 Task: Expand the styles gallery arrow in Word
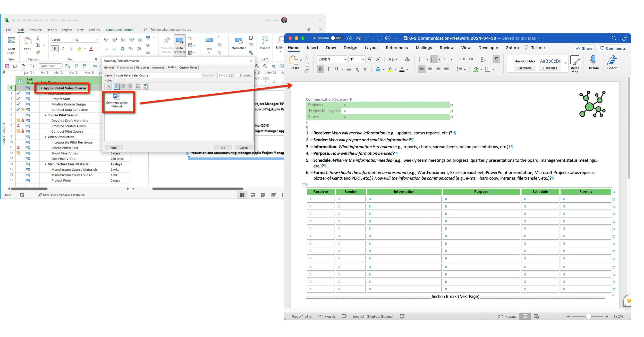coord(565,63)
